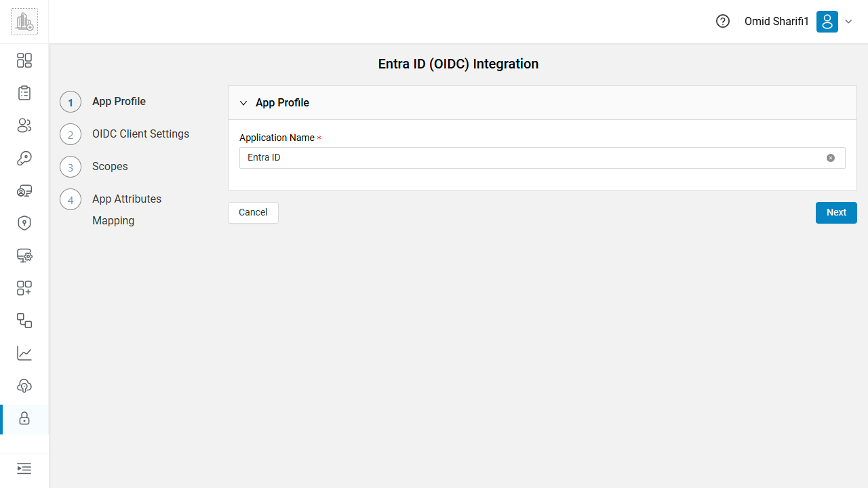Click the Application Name label

point(277,138)
